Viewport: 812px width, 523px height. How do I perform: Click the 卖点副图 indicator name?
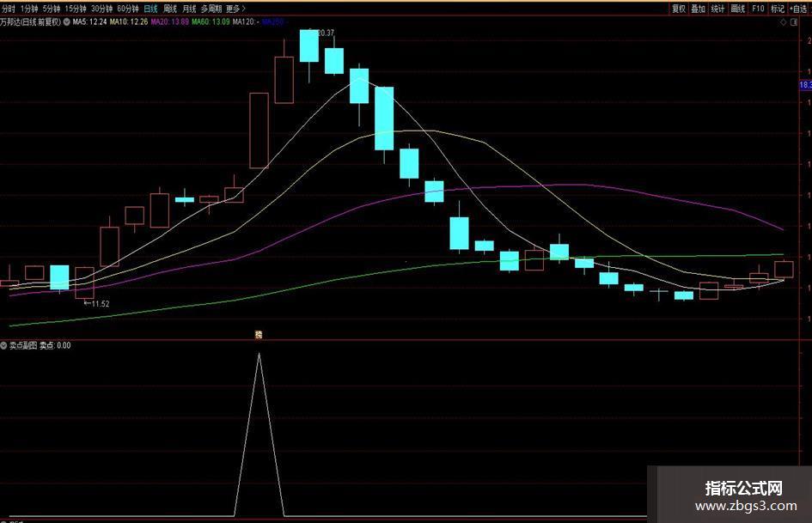(23, 345)
